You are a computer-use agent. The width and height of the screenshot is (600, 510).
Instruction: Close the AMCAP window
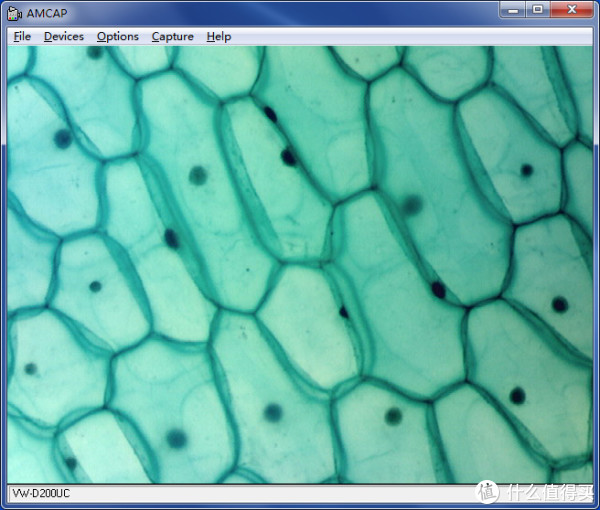pos(572,9)
